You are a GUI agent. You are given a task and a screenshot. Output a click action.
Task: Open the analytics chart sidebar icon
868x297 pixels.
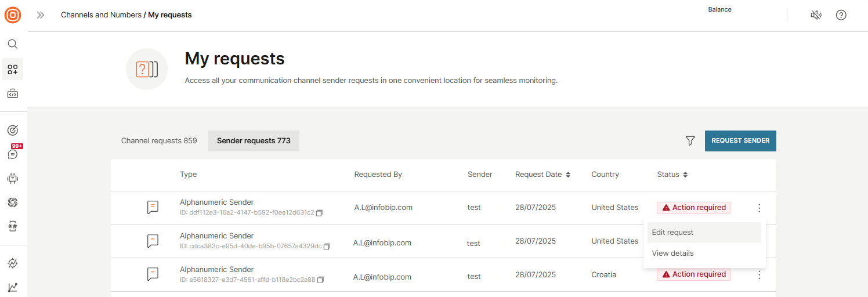coord(13,287)
